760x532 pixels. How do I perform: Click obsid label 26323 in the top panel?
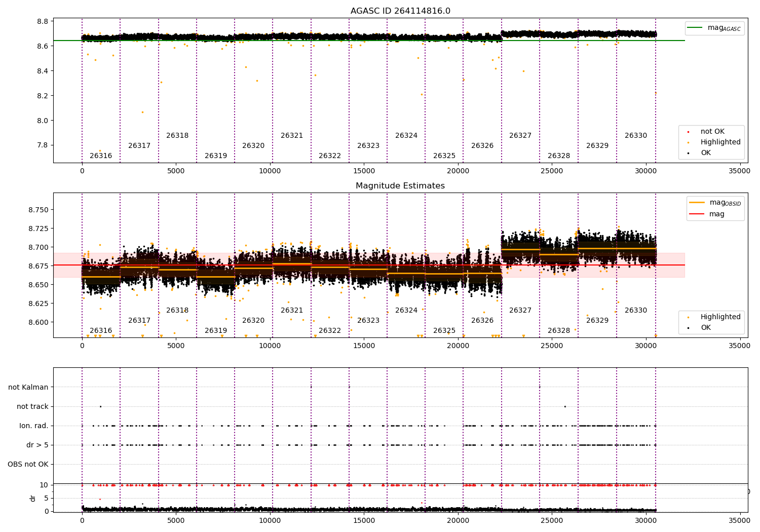[368, 146]
